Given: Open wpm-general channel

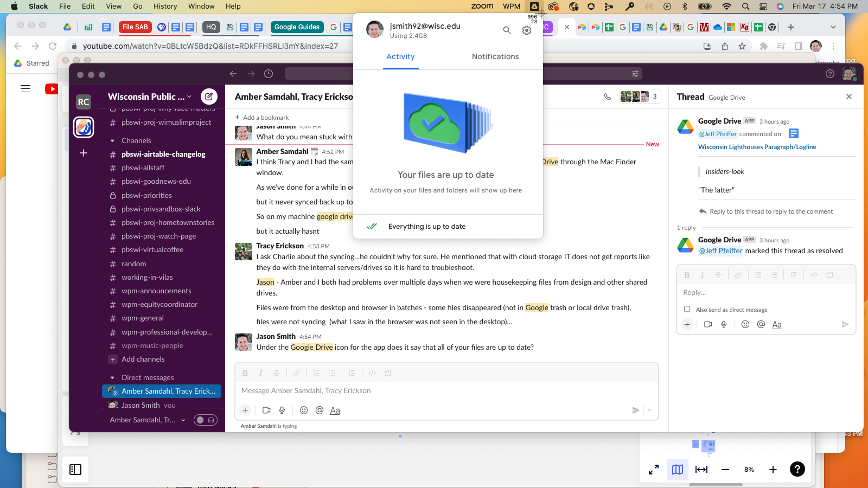Looking at the screenshot, I should 143,318.
